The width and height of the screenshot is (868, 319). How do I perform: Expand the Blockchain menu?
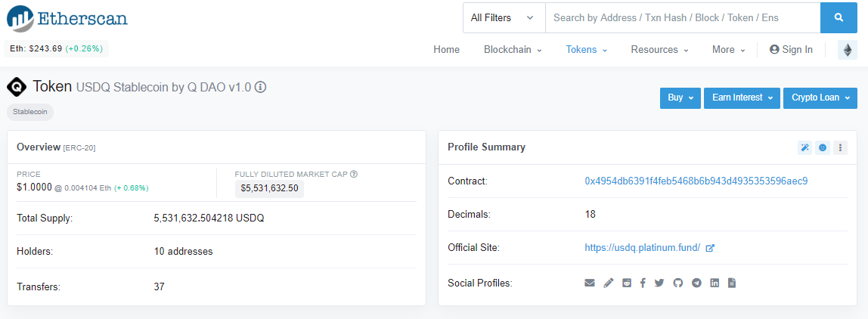coord(513,50)
